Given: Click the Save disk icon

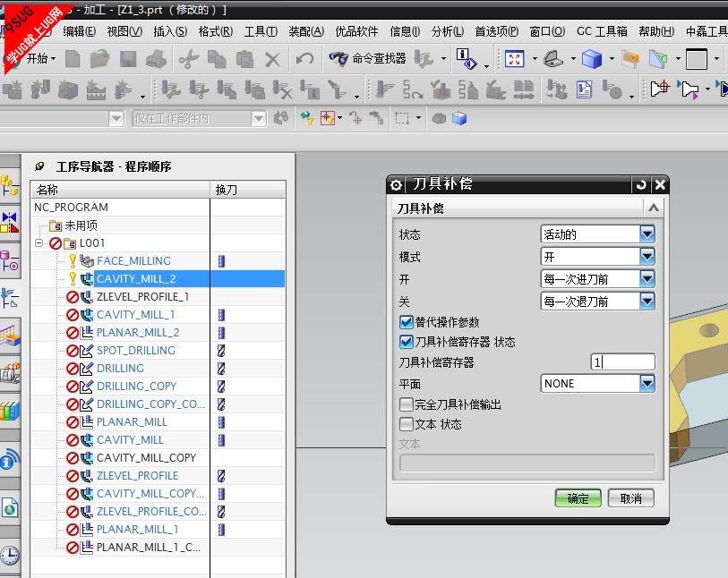Looking at the screenshot, I should (128, 59).
